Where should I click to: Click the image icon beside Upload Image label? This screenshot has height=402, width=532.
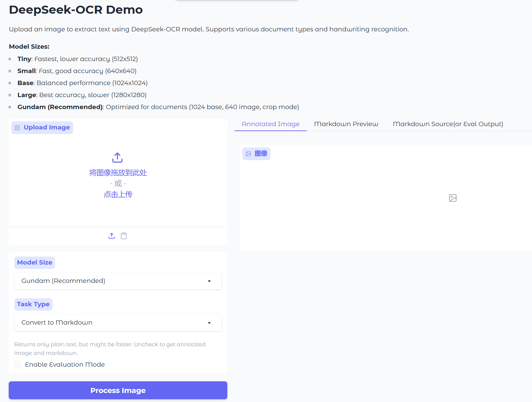(17, 128)
